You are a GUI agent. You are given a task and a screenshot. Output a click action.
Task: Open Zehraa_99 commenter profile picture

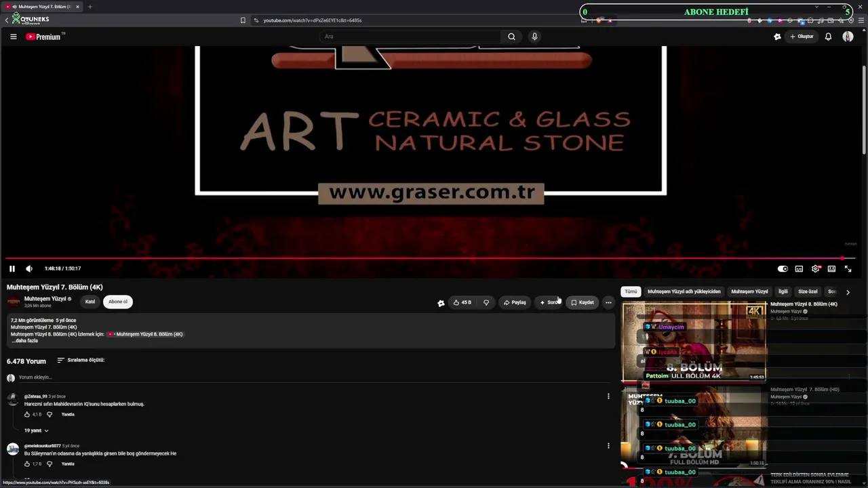[12, 399]
